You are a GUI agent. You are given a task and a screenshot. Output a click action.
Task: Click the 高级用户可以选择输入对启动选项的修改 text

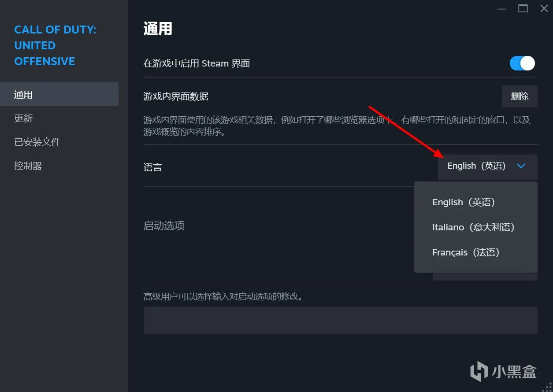223,297
